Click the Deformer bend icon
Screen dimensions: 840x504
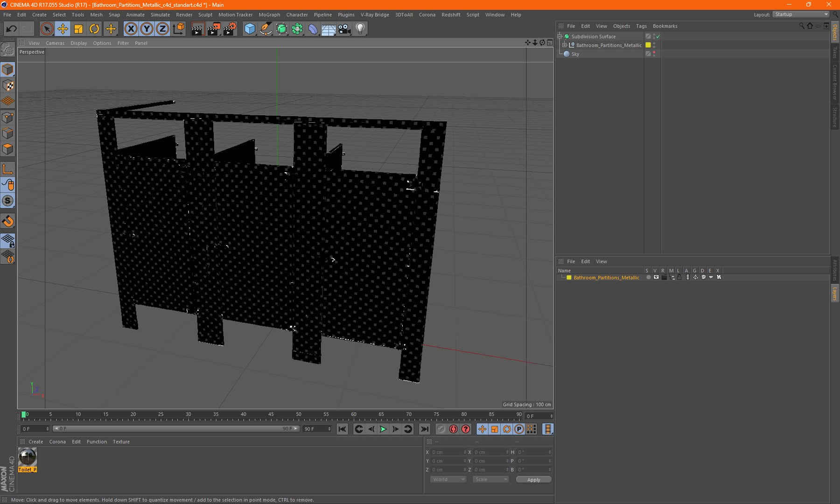[x=313, y=29]
